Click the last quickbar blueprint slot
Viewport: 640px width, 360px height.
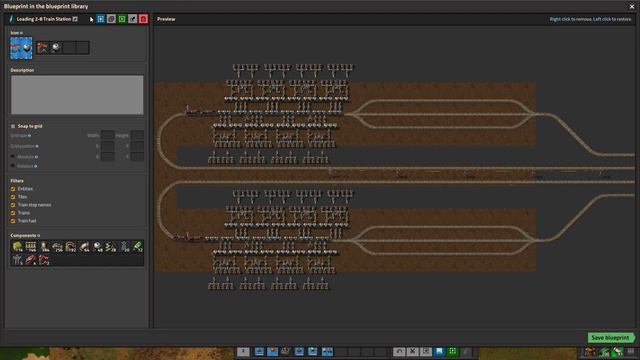click(x=327, y=351)
